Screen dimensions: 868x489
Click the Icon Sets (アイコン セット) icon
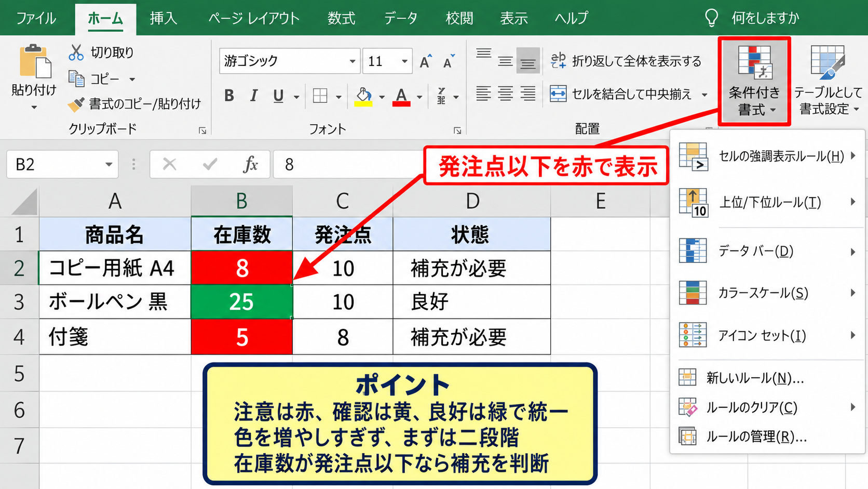(x=693, y=335)
